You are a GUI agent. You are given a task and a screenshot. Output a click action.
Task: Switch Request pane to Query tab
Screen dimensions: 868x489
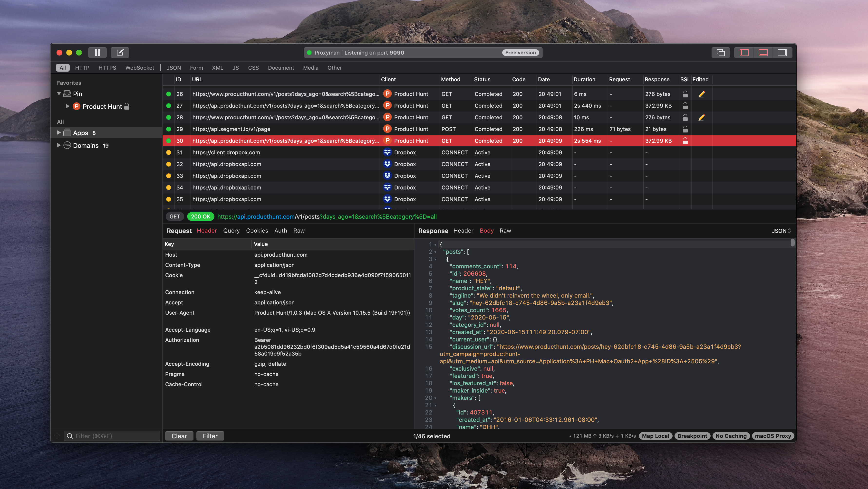(x=231, y=231)
